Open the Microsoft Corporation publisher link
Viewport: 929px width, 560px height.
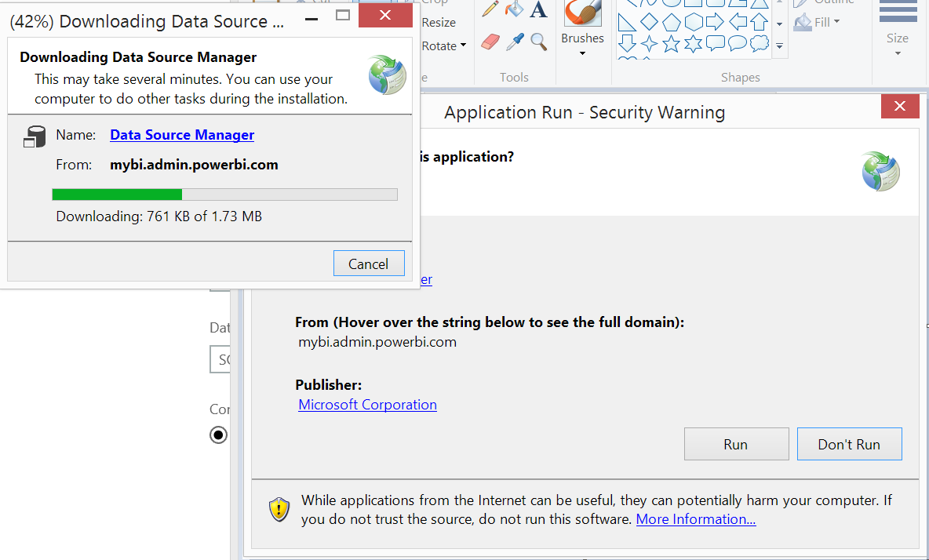pos(367,404)
